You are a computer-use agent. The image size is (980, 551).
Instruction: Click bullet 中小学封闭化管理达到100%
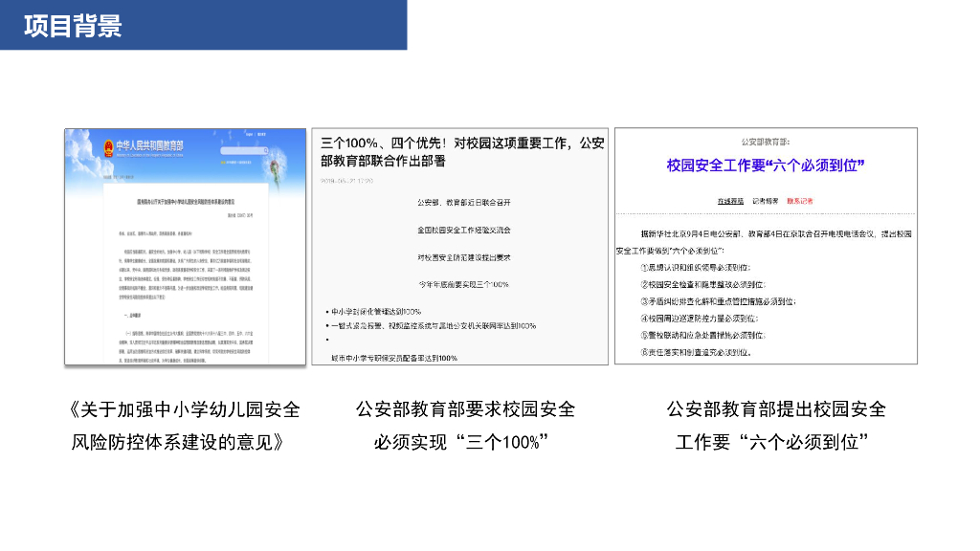[x=373, y=311]
